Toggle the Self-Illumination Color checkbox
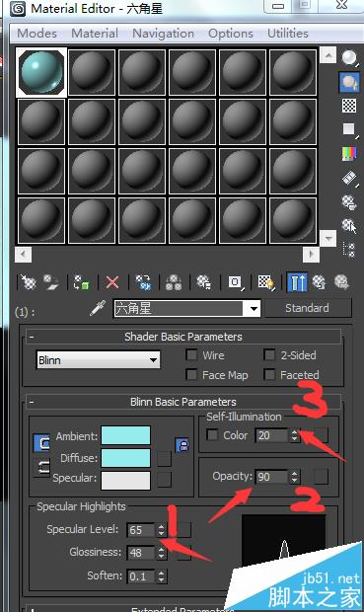Screen dimensions: 364x612 pyautogui.click(x=212, y=434)
